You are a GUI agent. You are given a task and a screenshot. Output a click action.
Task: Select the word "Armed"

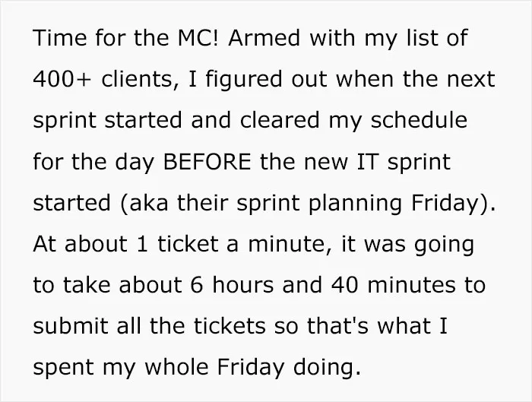[264, 37]
